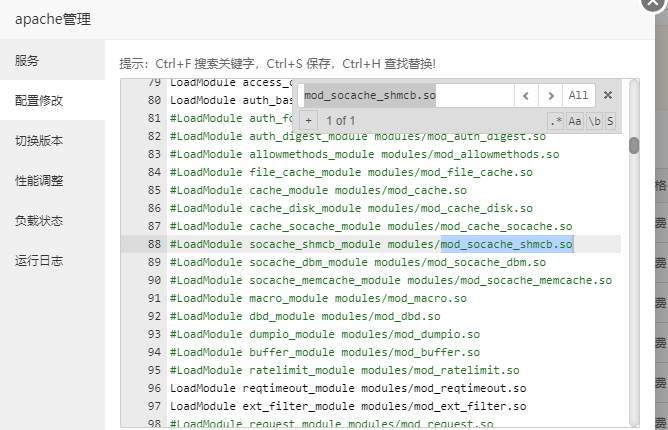Click the All matches button

(x=578, y=95)
